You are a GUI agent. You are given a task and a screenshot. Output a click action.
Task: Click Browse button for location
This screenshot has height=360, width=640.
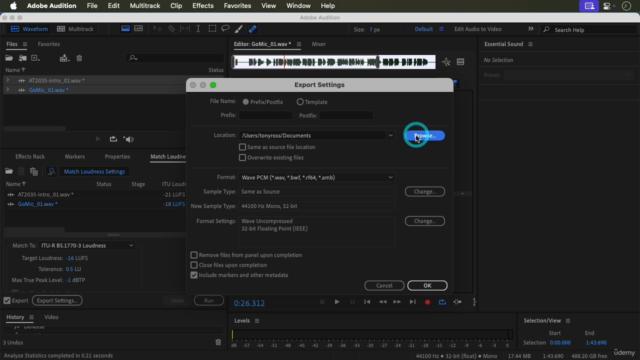pos(424,136)
